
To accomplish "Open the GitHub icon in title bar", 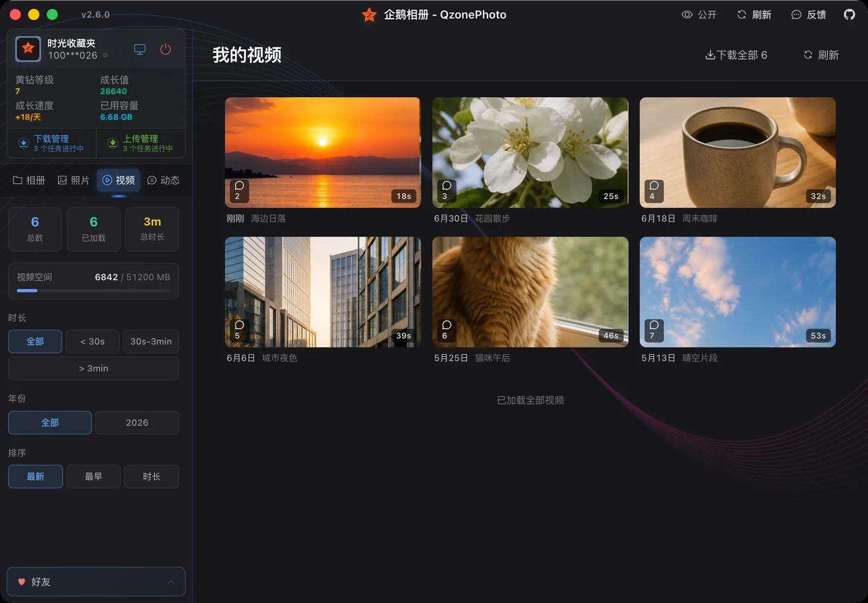I will pyautogui.click(x=849, y=14).
